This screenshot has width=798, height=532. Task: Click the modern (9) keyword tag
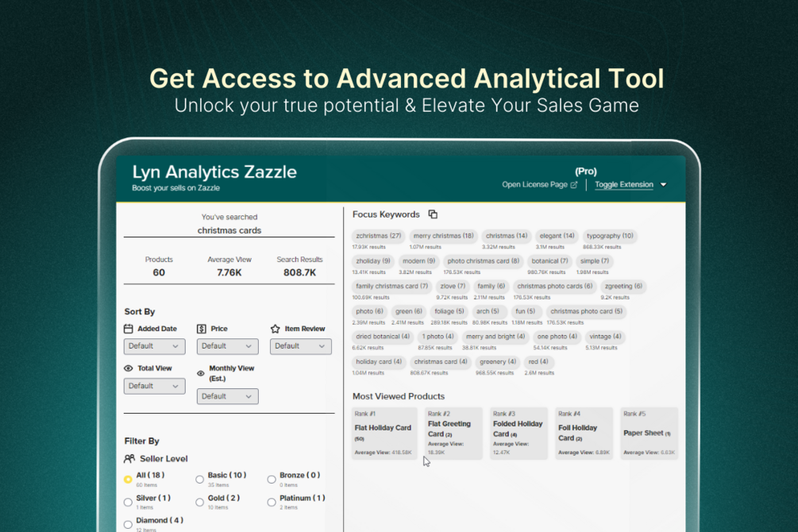[418, 261]
